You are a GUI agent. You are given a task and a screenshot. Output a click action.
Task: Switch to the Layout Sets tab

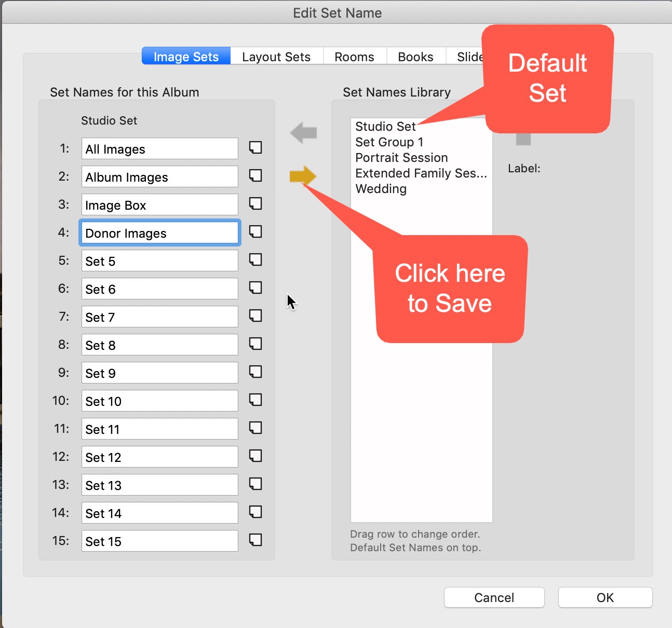pos(276,57)
